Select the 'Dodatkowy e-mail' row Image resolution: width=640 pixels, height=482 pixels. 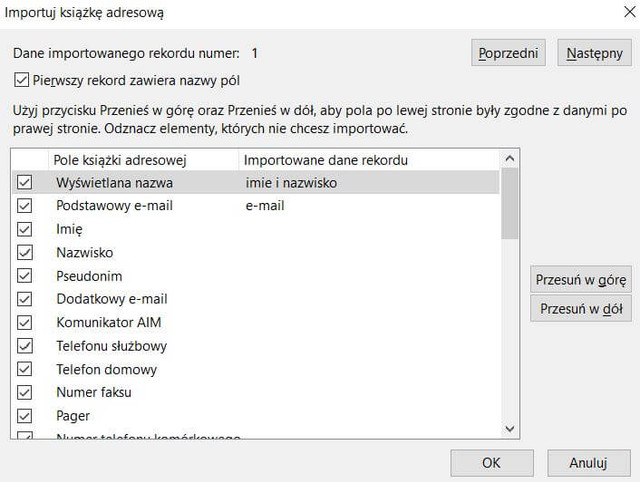pyautogui.click(x=256, y=299)
